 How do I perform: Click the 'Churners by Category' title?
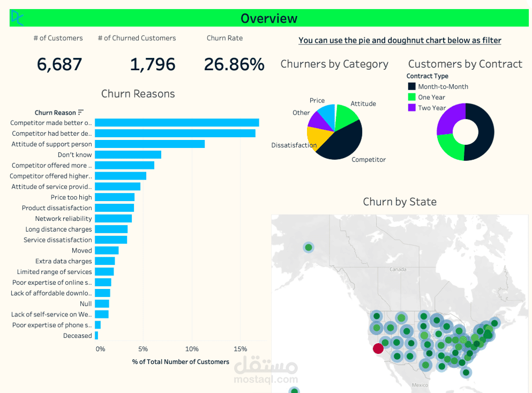pos(334,64)
